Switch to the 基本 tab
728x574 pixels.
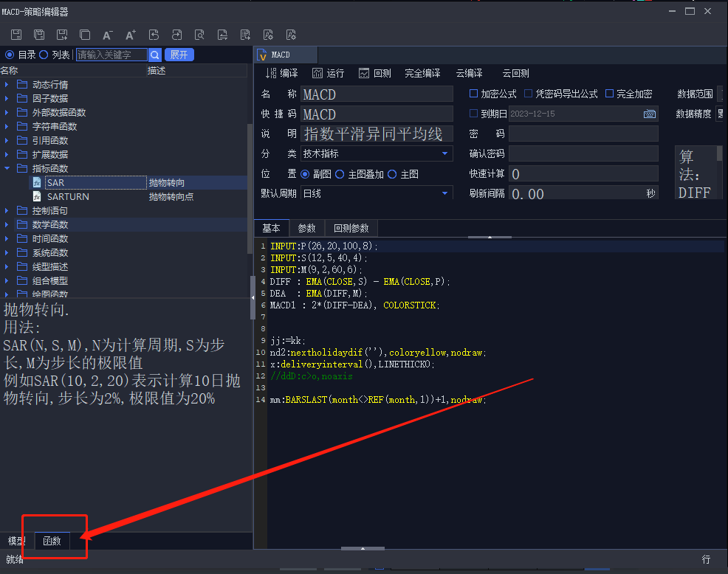click(x=272, y=228)
